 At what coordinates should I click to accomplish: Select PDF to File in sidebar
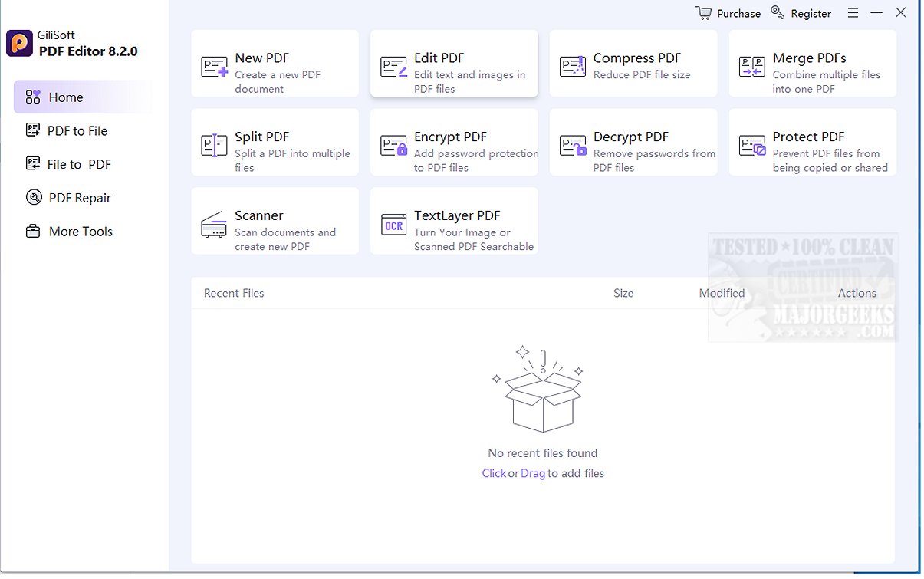pyautogui.click(x=73, y=130)
